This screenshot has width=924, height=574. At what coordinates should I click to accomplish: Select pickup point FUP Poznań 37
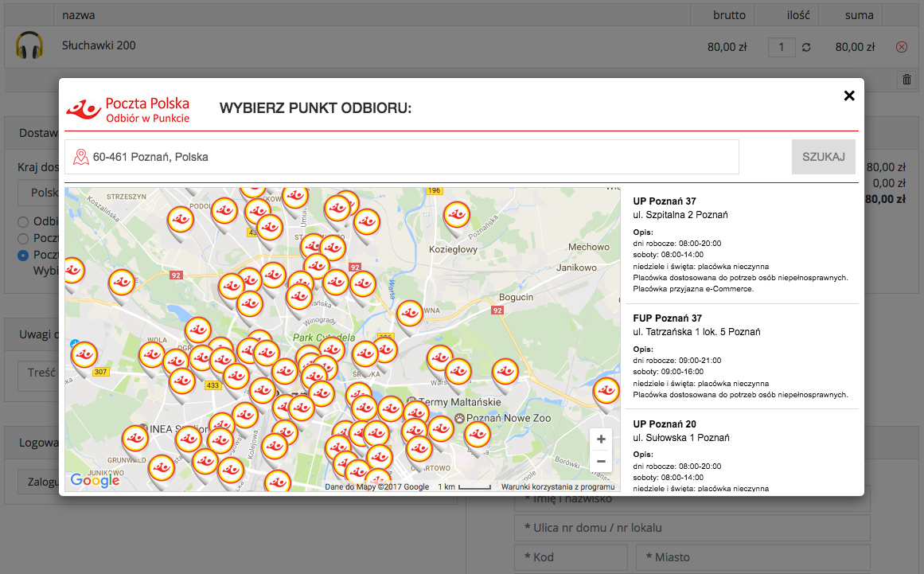741,357
